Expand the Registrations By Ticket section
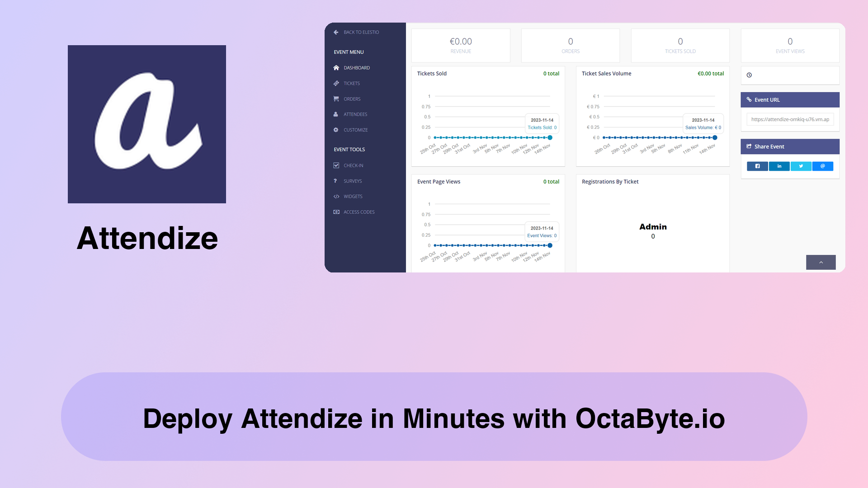The height and width of the screenshot is (488, 868). click(610, 181)
